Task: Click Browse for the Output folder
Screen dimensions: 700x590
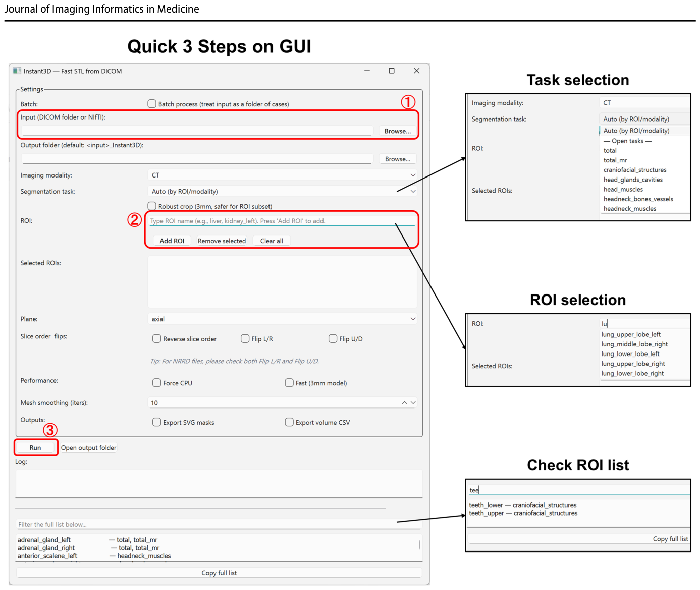Action: pos(398,159)
